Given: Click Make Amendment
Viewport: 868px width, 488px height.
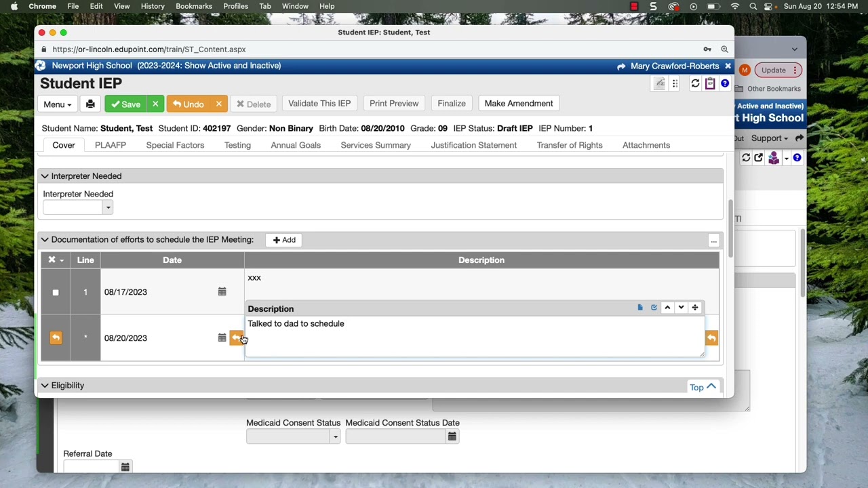Looking at the screenshot, I should click(519, 104).
